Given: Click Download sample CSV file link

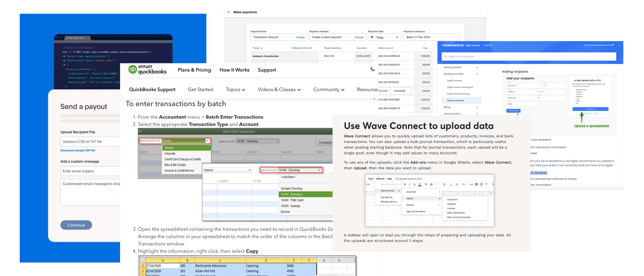Looking at the screenshot, I should [x=78, y=150].
